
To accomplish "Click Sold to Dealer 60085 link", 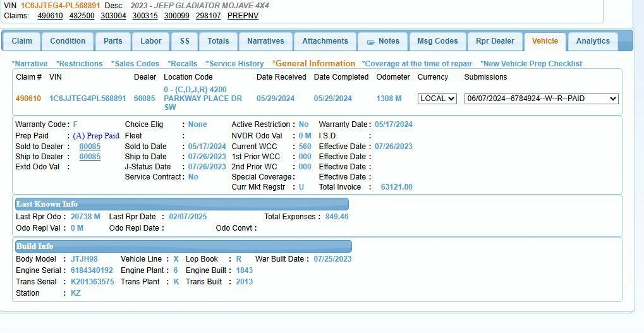I will [90, 147].
